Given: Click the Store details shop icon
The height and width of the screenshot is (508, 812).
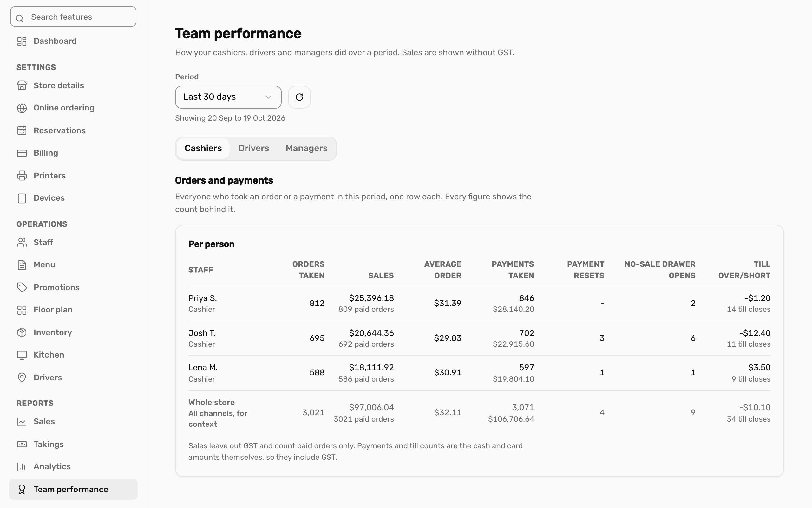Looking at the screenshot, I should tap(22, 85).
